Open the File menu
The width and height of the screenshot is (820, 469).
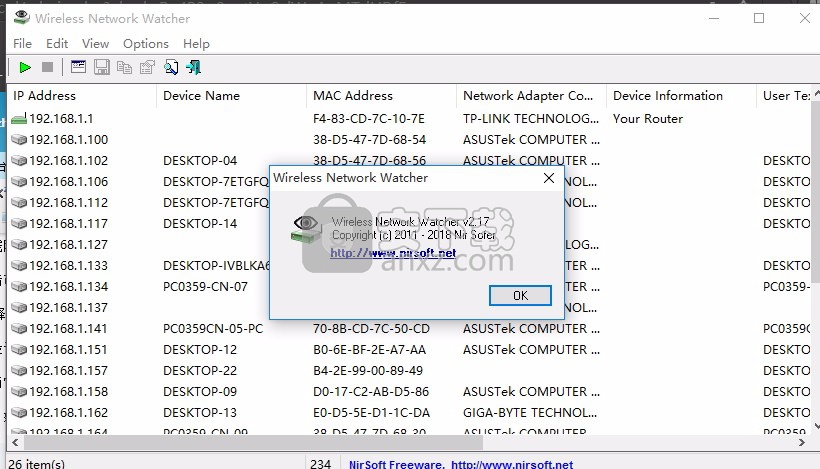[x=22, y=44]
